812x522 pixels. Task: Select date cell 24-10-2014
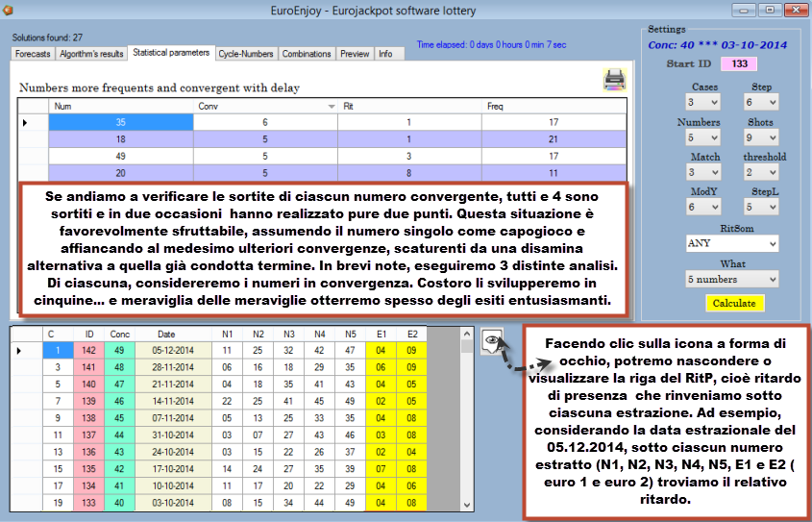[173, 452]
